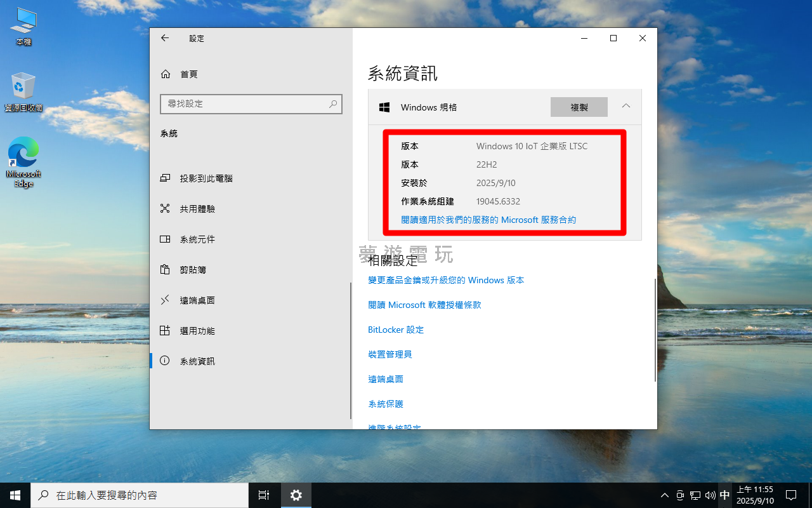Collapse the Windows 規格 section
The image size is (812, 508).
click(x=625, y=106)
